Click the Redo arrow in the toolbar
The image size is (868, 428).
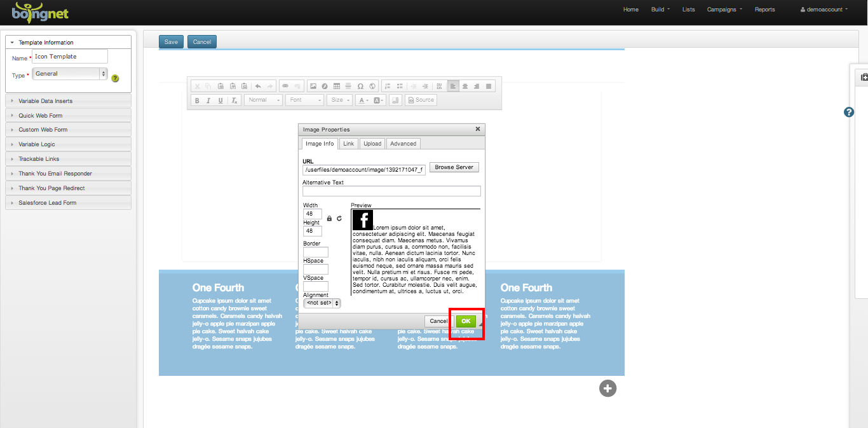[269, 86]
